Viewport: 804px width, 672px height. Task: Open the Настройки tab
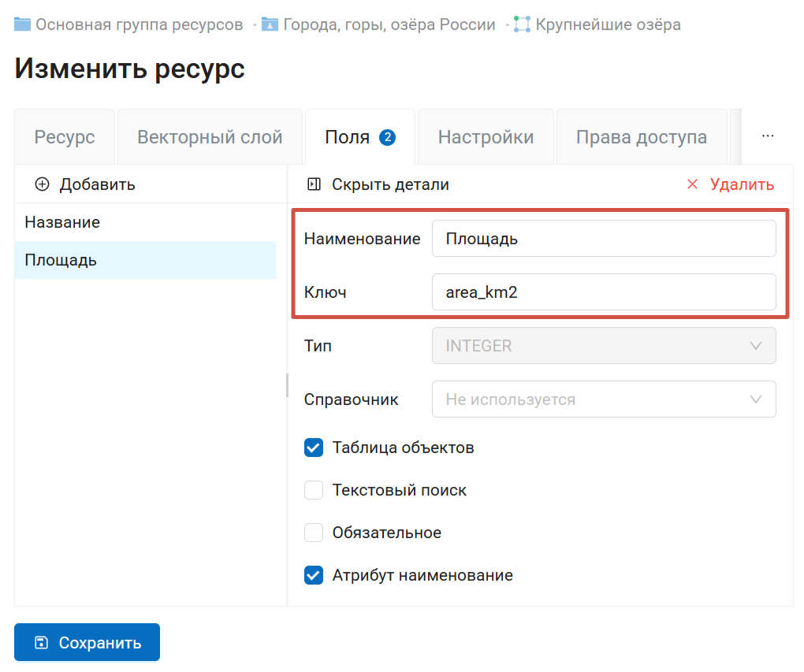pos(486,137)
